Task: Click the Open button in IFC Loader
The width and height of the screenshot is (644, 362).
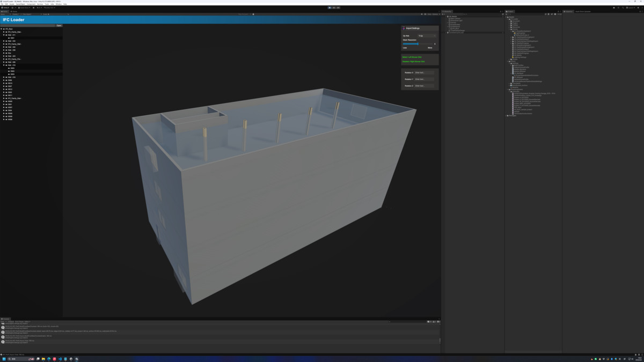Action: pyautogui.click(x=59, y=25)
